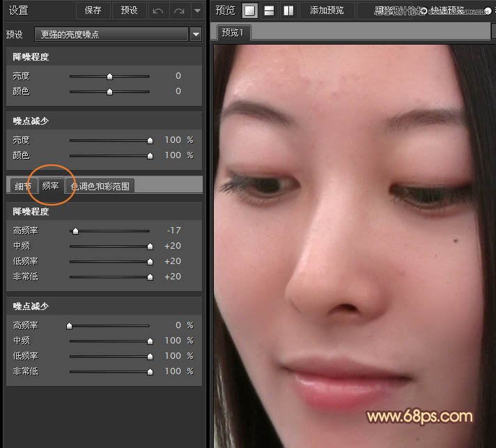Click the portrait preview image

tap(355, 246)
